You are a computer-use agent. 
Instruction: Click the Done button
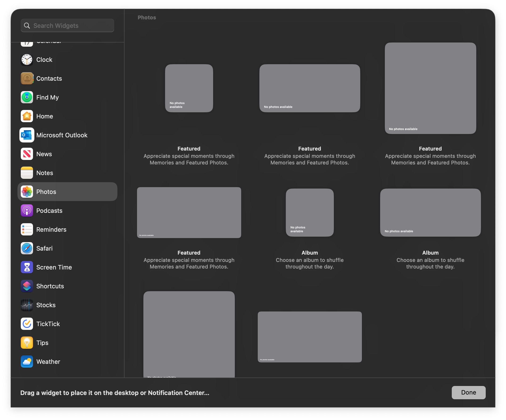pos(469,393)
